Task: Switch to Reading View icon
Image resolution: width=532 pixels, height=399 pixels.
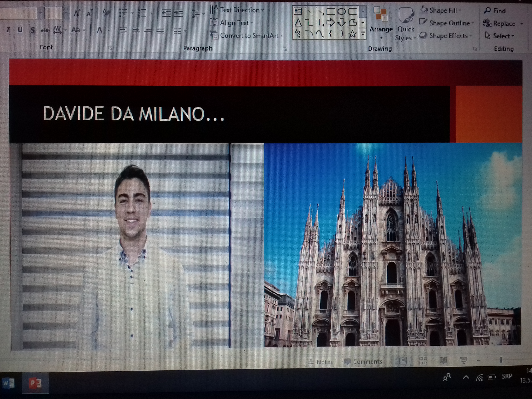Action: coord(443,361)
